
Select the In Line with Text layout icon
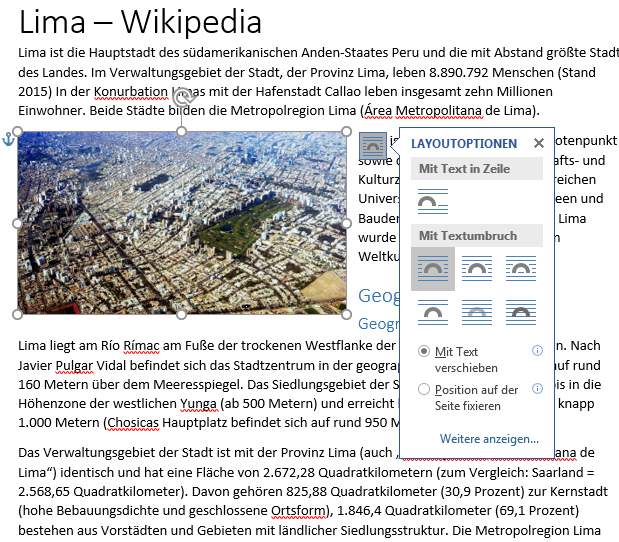433,201
